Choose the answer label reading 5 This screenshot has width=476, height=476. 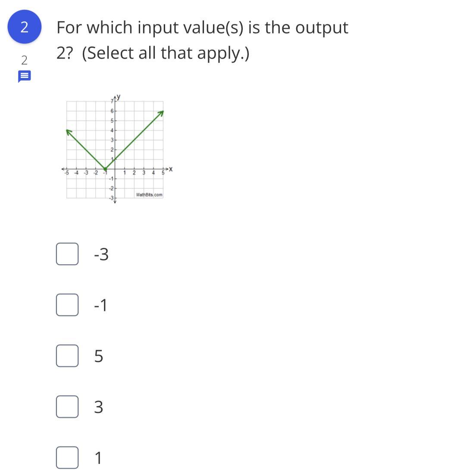click(99, 356)
